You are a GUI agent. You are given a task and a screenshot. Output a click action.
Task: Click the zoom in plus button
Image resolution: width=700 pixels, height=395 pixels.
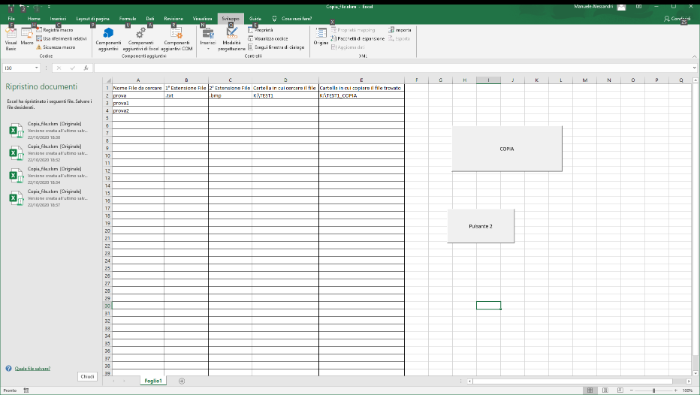coord(676,391)
